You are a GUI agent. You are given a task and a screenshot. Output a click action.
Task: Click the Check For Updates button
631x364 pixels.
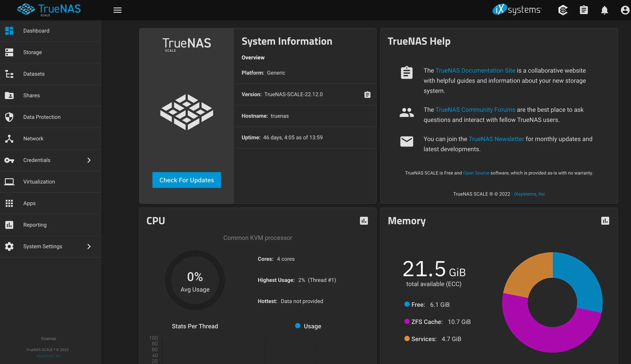186,180
